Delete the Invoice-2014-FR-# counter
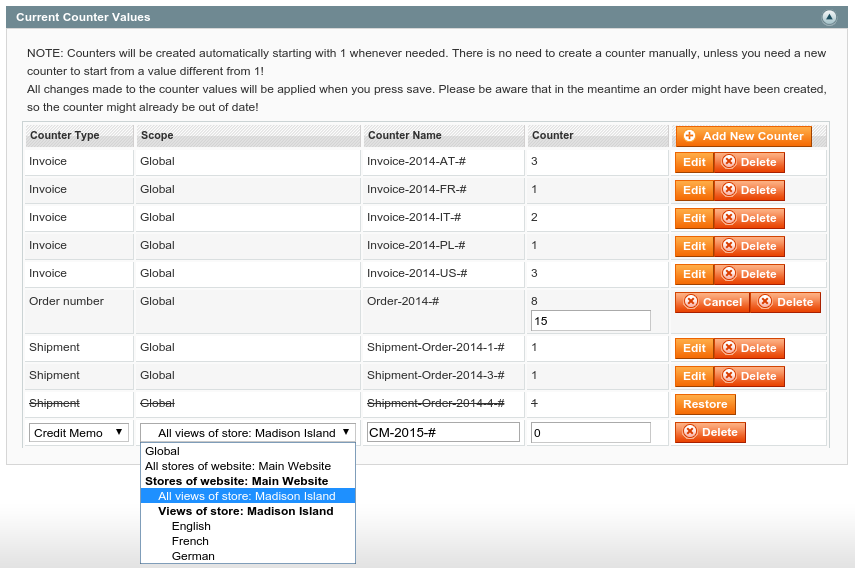The width and height of the screenshot is (855, 568). pyautogui.click(x=749, y=190)
